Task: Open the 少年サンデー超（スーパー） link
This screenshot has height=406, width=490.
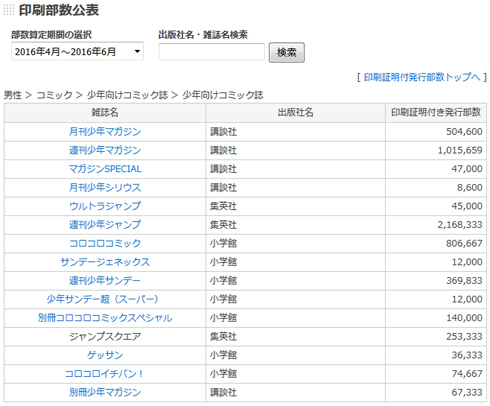Action: (x=102, y=299)
